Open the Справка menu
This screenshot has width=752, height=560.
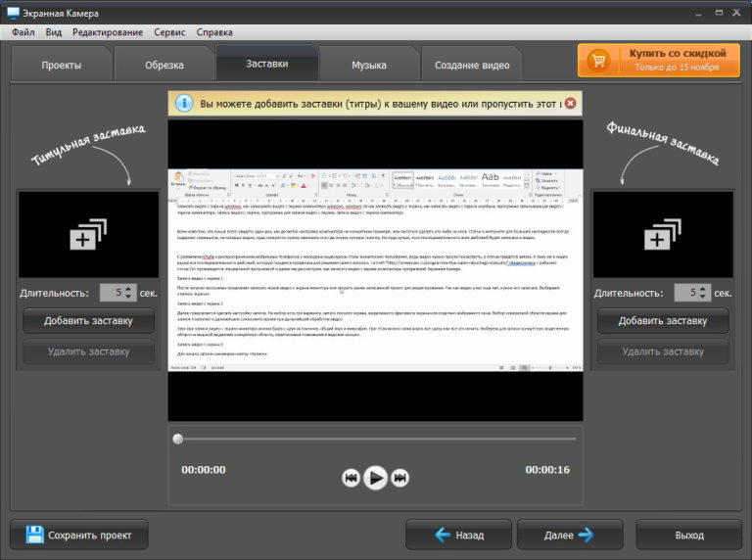click(214, 32)
